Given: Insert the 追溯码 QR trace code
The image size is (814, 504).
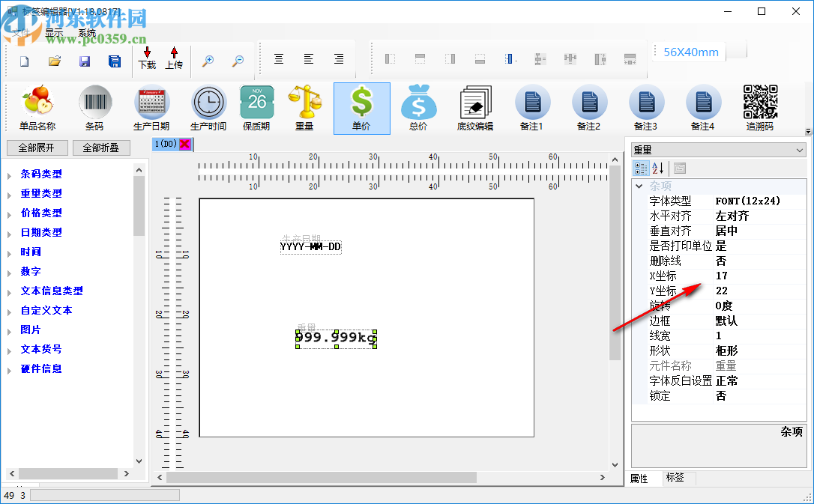Looking at the screenshot, I should coord(760,109).
